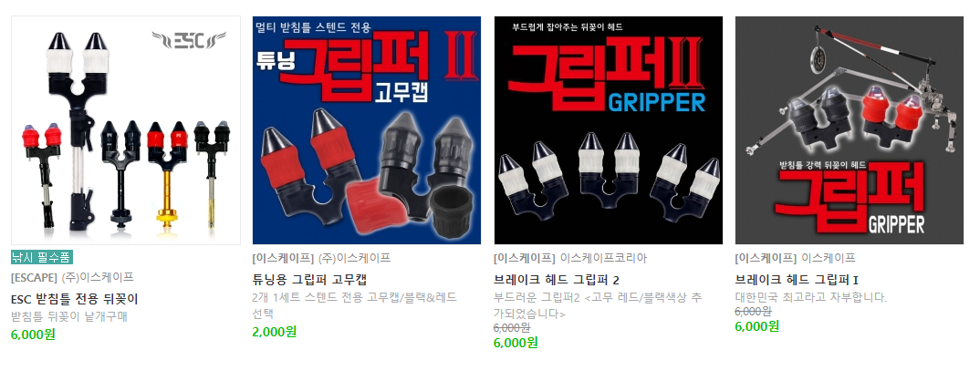The image size is (980, 381).
Task: Select the 이스케이프코리아 seller label
Action: click(x=604, y=258)
